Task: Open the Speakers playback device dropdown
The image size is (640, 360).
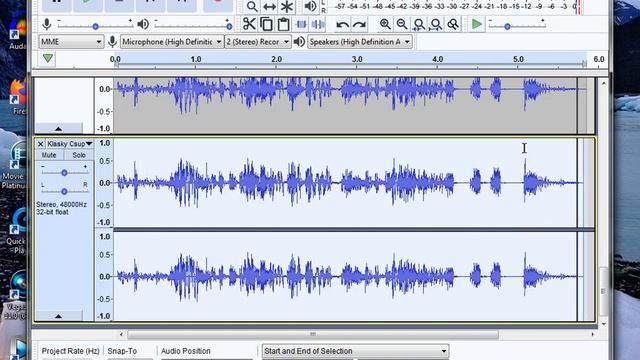Action: coord(360,42)
